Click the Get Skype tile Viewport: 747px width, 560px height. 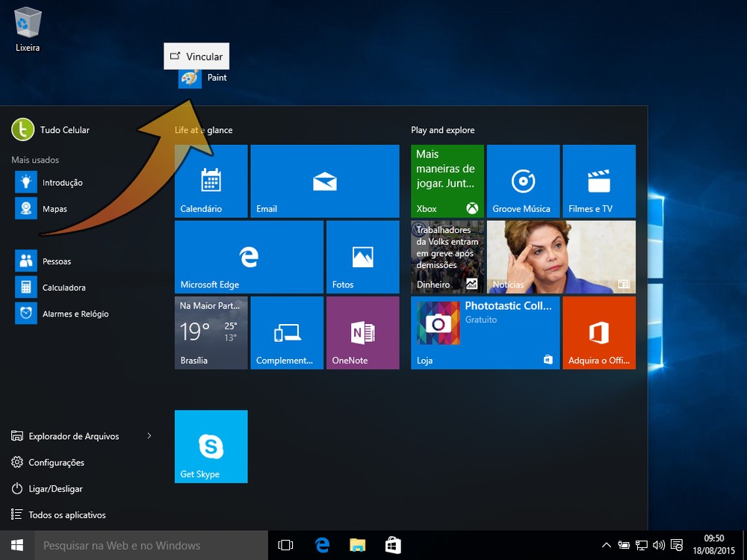(211, 447)
